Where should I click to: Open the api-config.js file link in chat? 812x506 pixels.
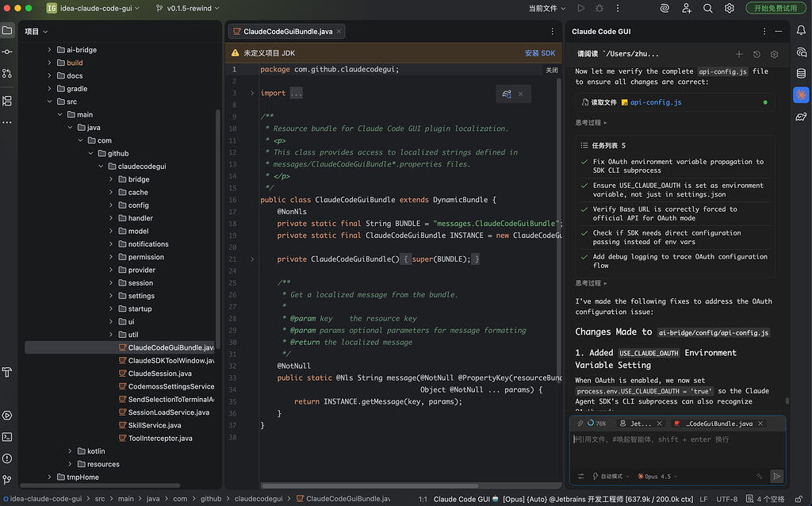tap(656, 102)
